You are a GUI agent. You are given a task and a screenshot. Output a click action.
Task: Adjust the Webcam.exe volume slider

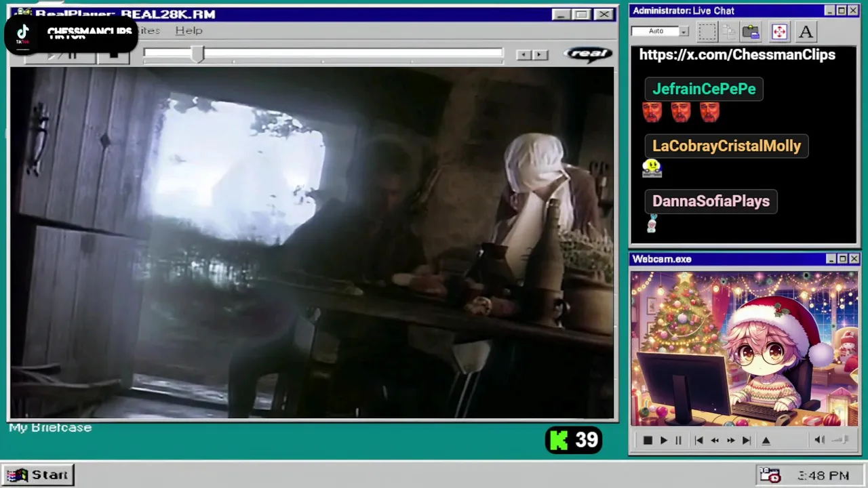point(840,440)
